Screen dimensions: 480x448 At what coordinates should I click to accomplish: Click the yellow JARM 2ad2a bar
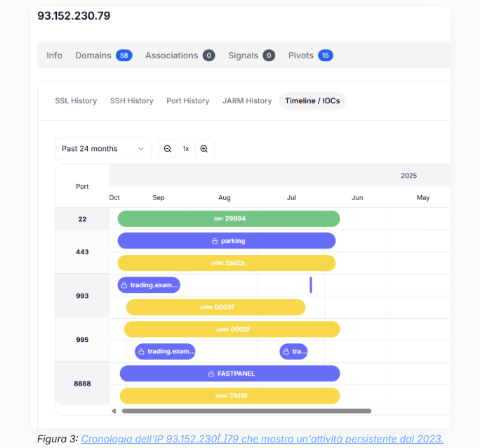(226, 263)
